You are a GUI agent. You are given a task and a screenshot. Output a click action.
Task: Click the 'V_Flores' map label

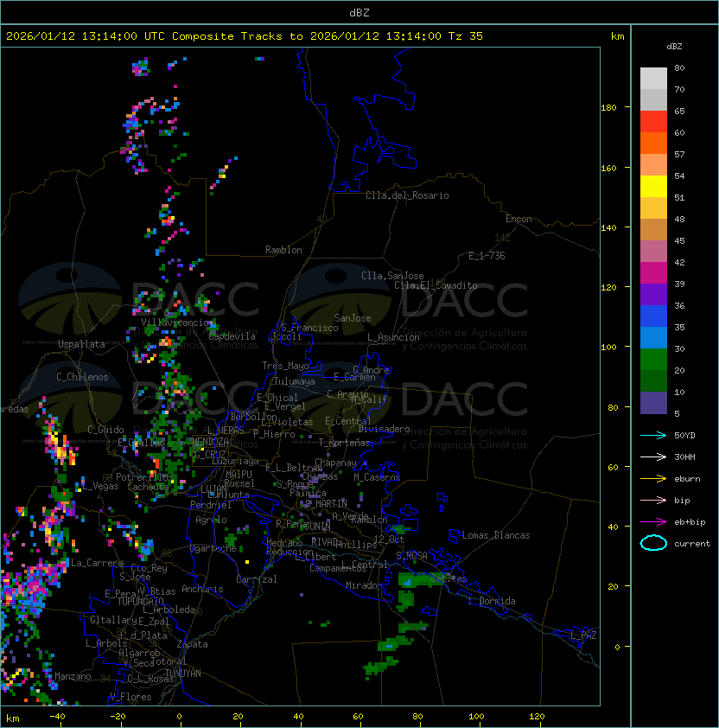130,697
